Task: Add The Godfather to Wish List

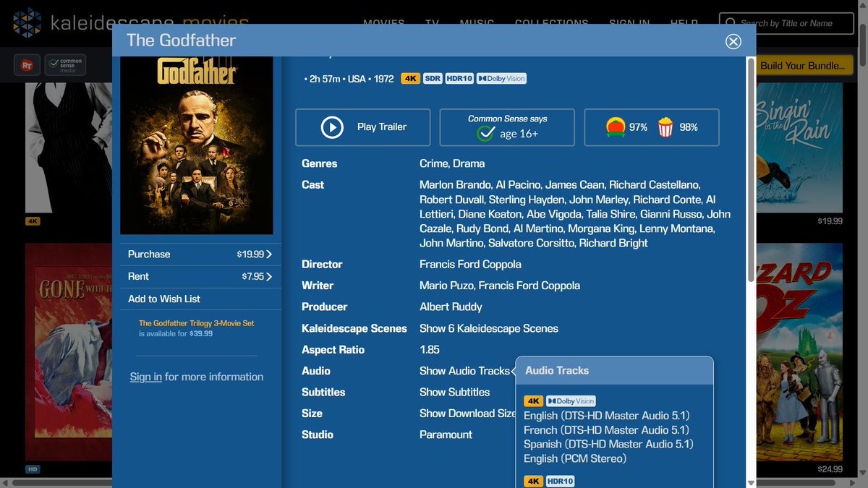Action: tap(164, 299)
